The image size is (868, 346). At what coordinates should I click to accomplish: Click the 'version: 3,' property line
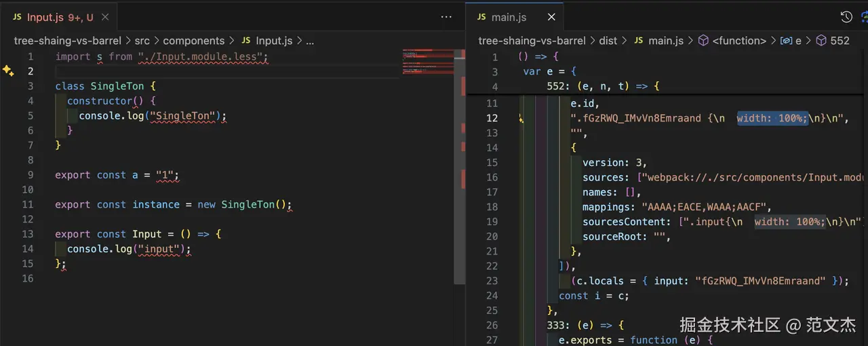pyautogui.click(x=614, y=163)
